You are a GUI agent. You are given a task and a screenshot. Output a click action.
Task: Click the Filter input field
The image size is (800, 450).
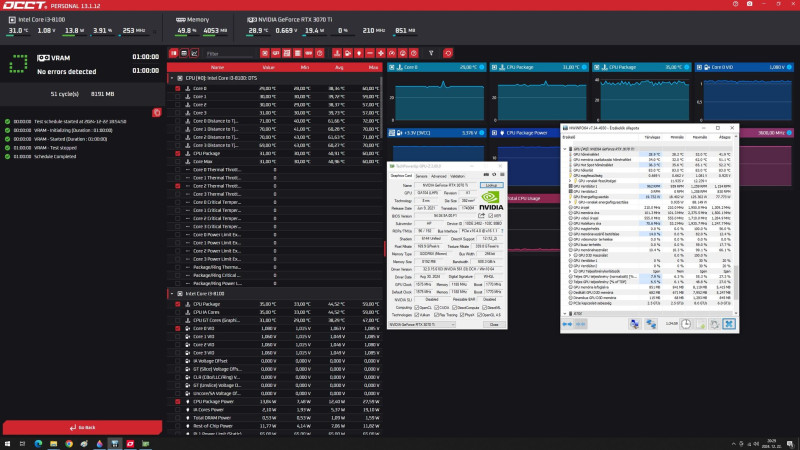pos(230,53)
